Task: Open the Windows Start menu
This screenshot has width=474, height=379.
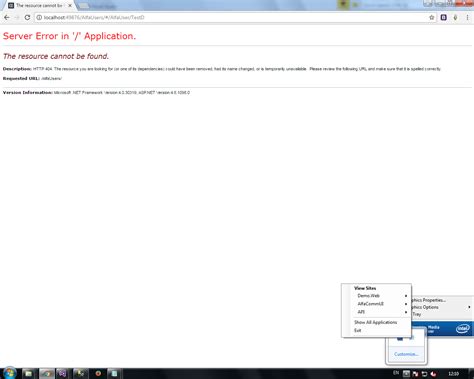Action: point(9,373)
